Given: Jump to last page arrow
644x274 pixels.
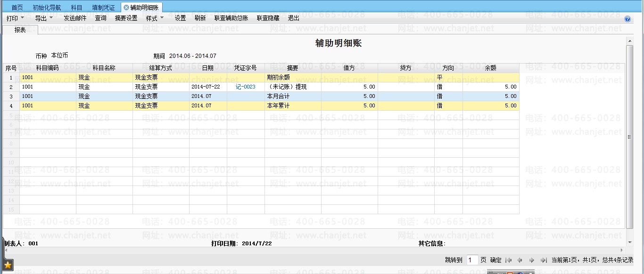Looking at the screenshot, I should coord(543,260).
